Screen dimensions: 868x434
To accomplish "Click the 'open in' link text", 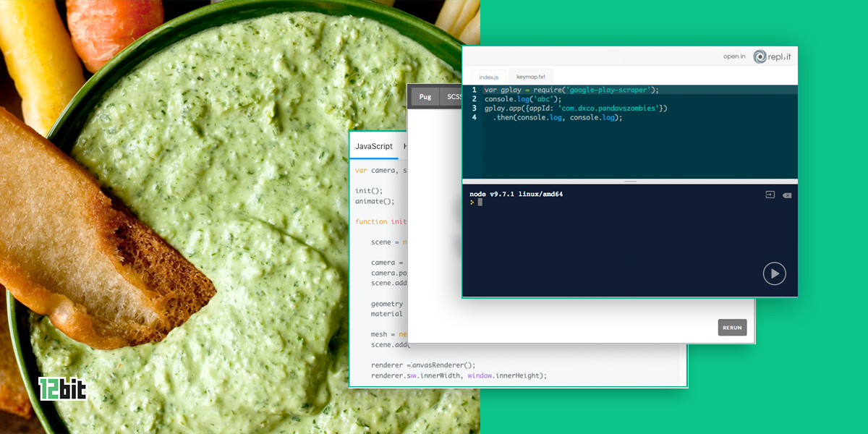I will [734, 56].
